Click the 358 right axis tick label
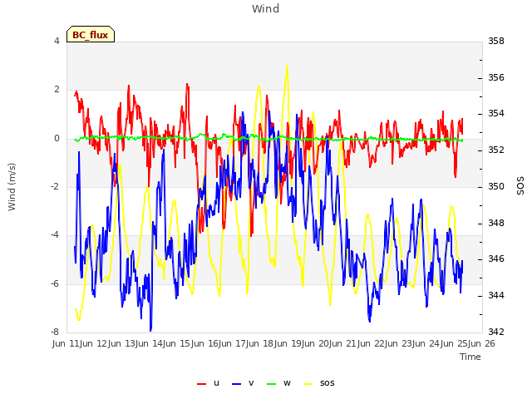The height and width of the screenshot is (399, 532). [x=496, y=41]
